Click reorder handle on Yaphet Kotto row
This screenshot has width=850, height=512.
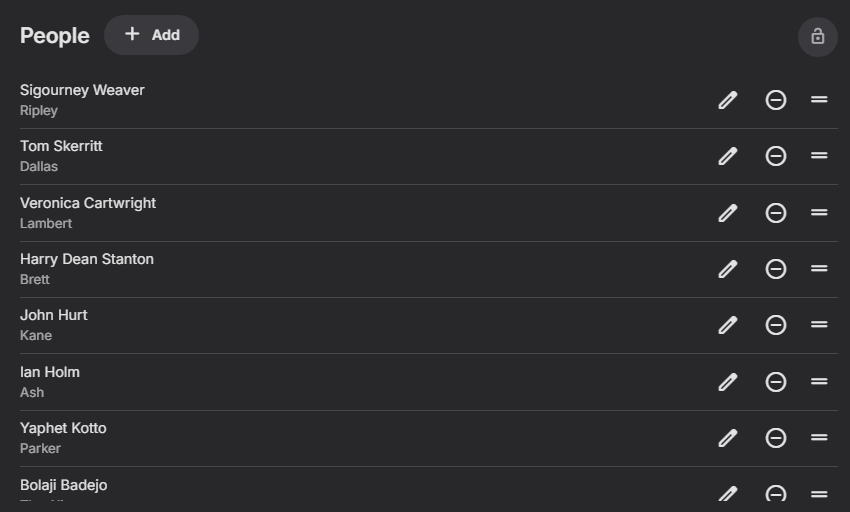819,438
